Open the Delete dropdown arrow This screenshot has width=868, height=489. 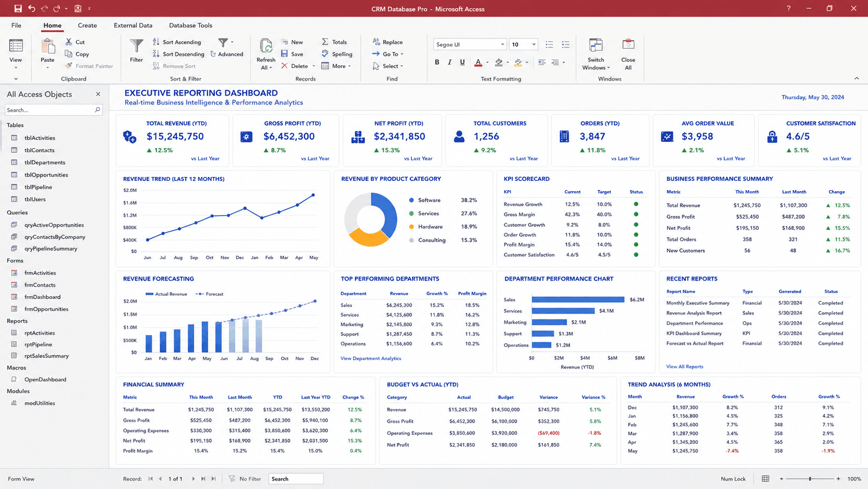pyautogui.click(x=314, y=67)
